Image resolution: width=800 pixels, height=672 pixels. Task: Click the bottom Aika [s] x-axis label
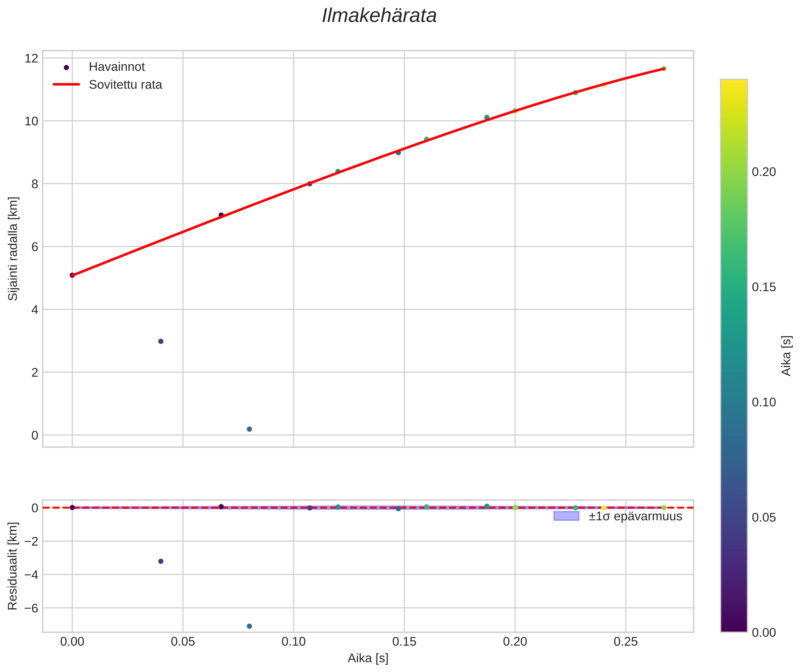point(368,658)
